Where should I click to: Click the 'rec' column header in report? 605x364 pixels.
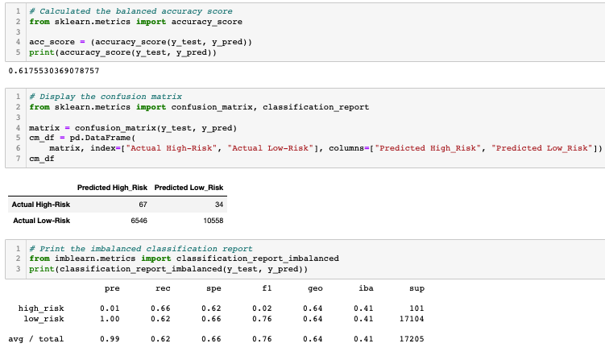163,289
